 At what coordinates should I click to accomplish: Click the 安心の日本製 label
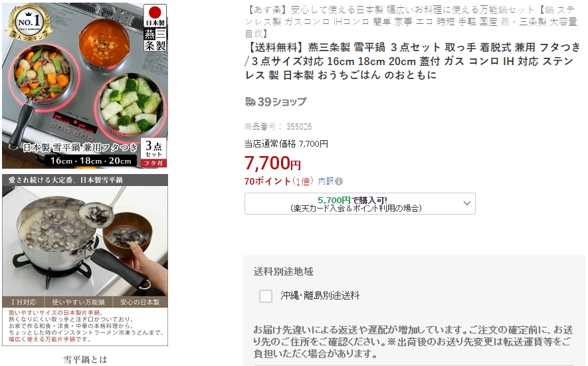click(140, 302)
